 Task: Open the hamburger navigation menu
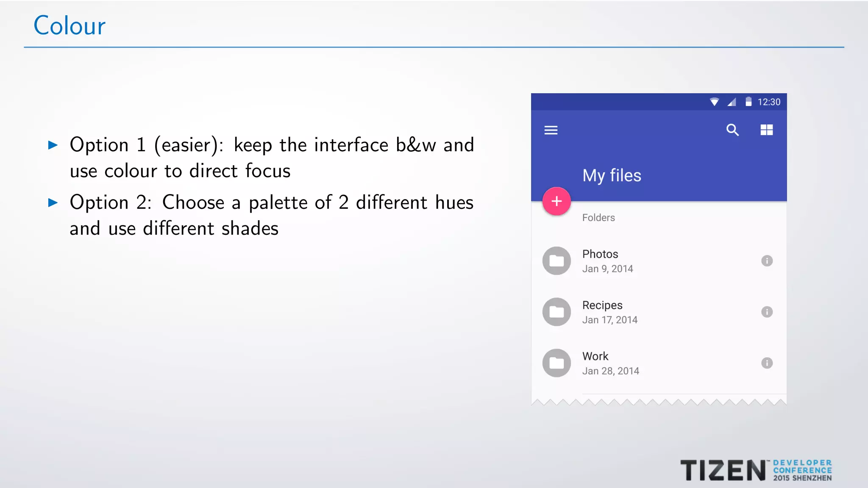pyautogui.click(x=551, y=130)
